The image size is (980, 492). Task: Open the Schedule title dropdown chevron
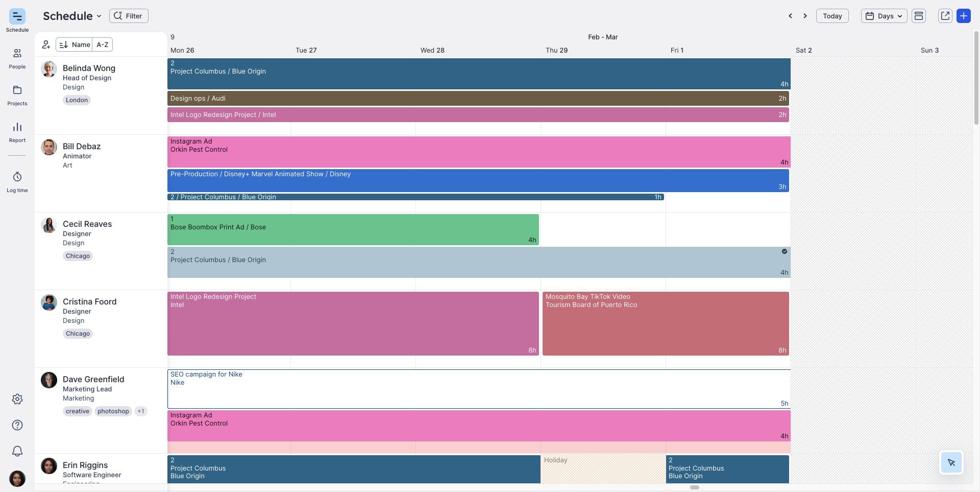point(100,16)
